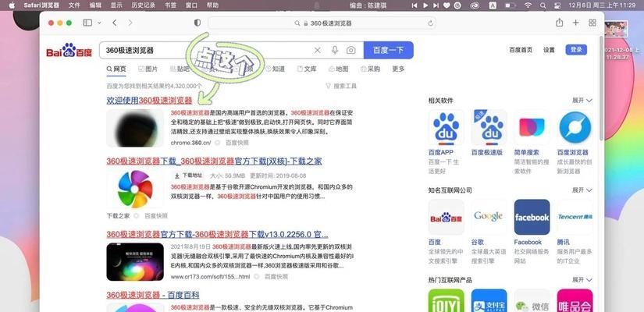The width and height of the screenshot is (644, 312).
Task: Open the 简单搜索 app icon
Action: pos(532,127)
